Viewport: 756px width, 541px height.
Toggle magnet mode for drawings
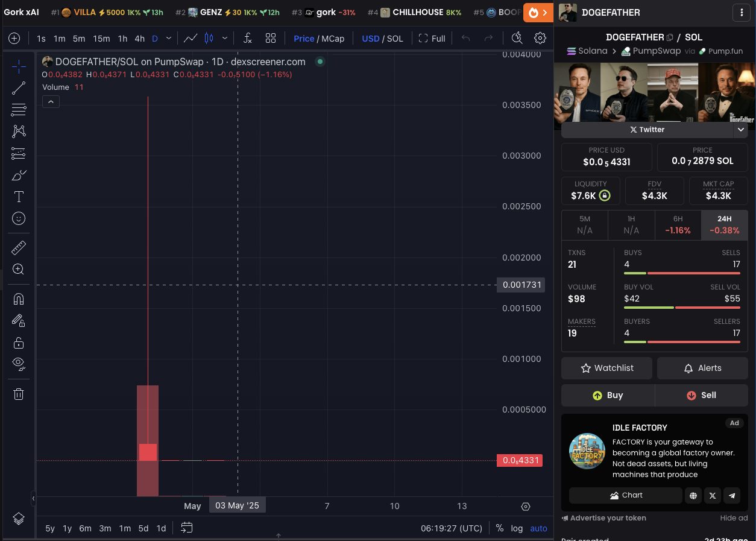click(19, 299)
